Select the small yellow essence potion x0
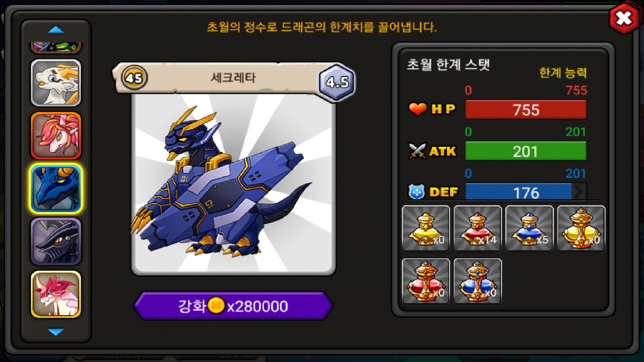 pyautogui.click(x=426, y=229)
